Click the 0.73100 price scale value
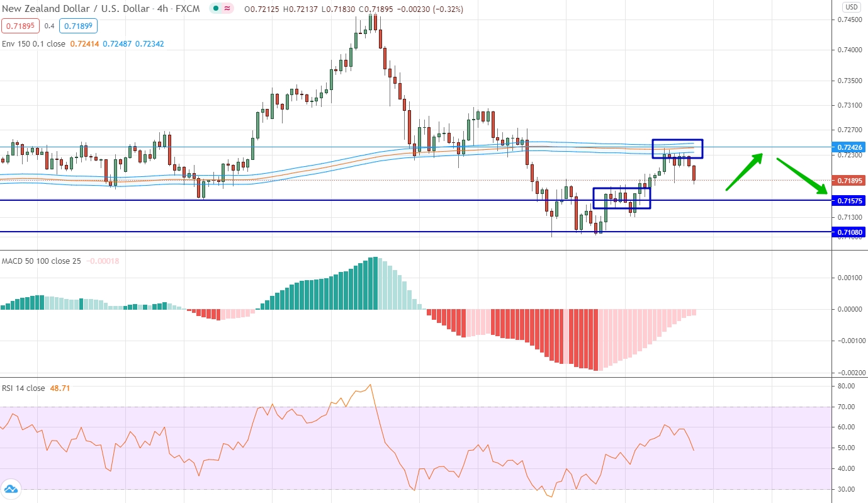 coord(850,105)
